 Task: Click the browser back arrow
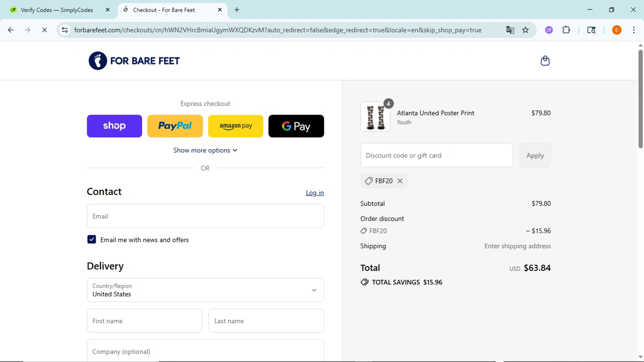[x=11, y=30]
